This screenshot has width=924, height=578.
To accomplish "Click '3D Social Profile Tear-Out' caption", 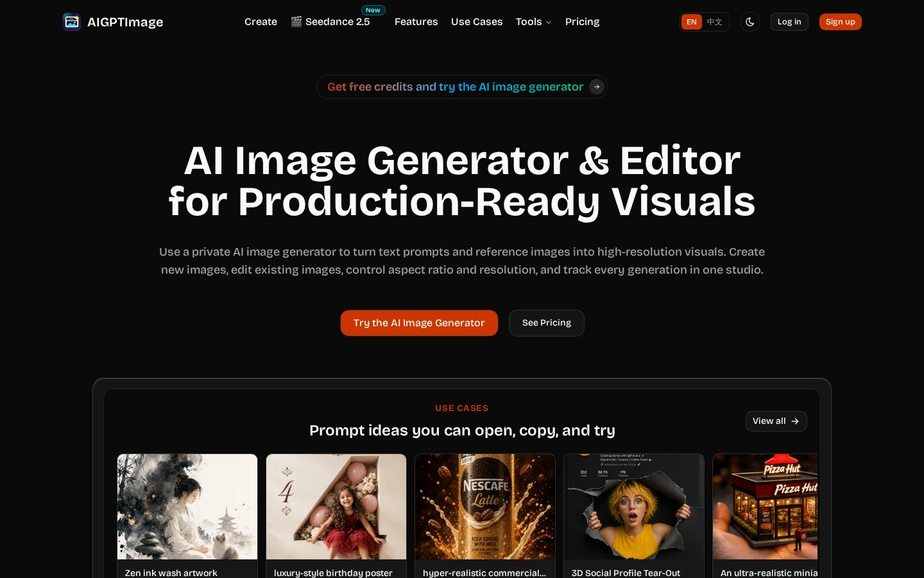I will [x=626, y=573].
